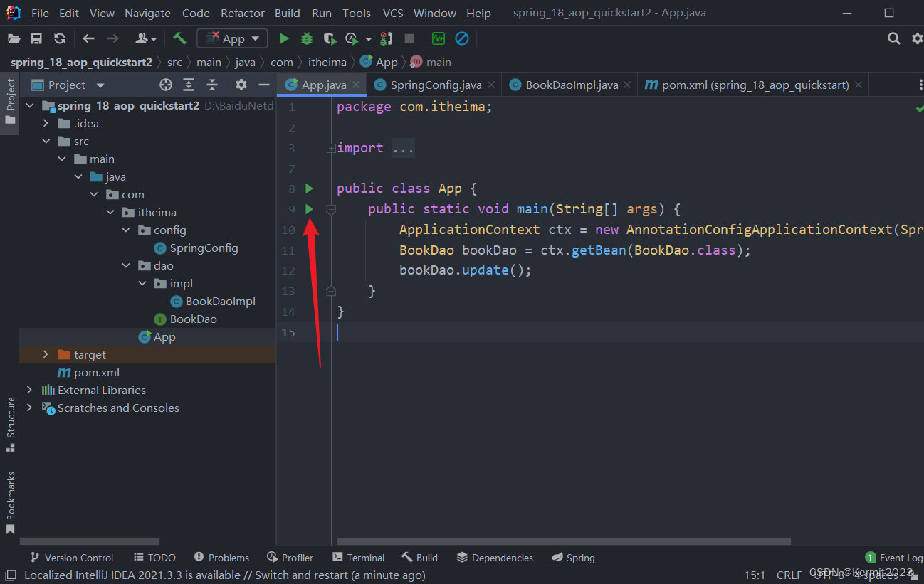Open the Terminal tool window
Image resolution: width=924 pixels, height=584 pixels.
358,558
